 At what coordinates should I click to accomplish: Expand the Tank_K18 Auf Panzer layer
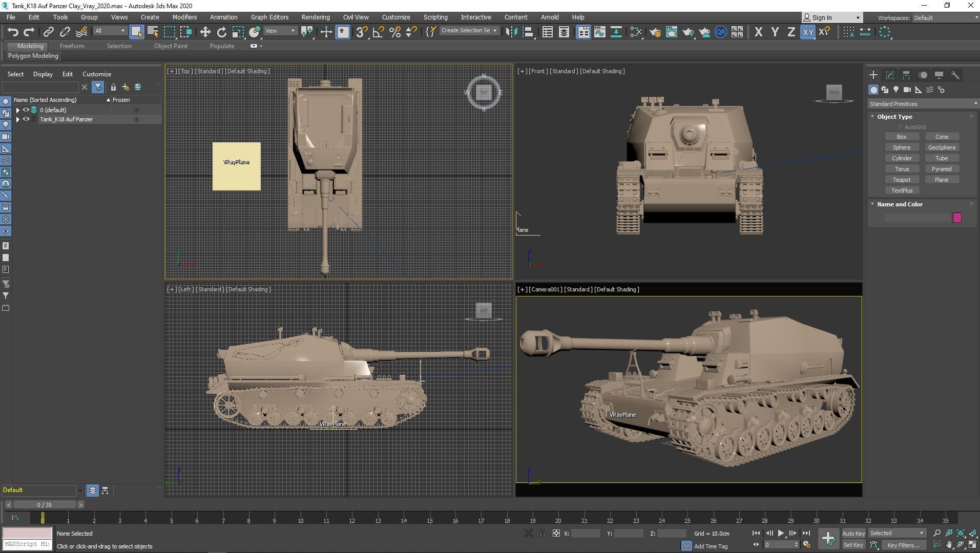pyautogui.click(x=18, y=119)
